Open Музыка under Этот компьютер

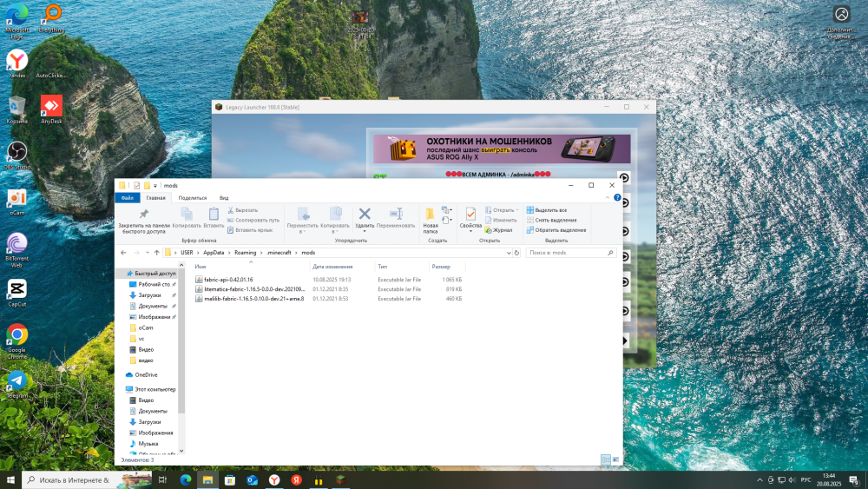click(144, 444)
